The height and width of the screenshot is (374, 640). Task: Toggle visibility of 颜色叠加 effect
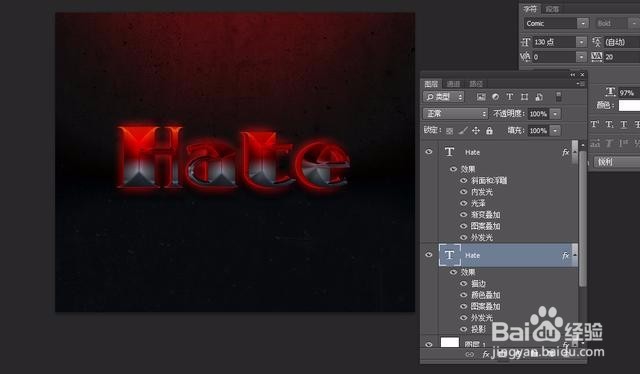(x=464, y=295)
